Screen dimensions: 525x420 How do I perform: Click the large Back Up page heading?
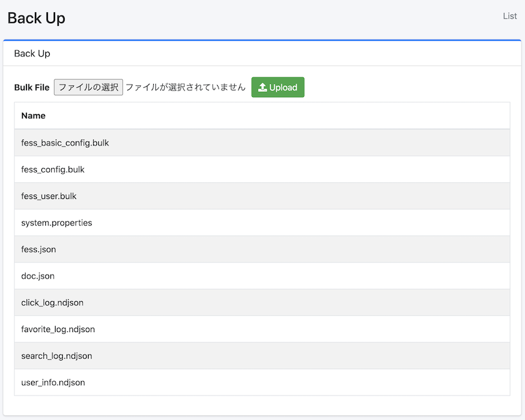tap(36, 18)
